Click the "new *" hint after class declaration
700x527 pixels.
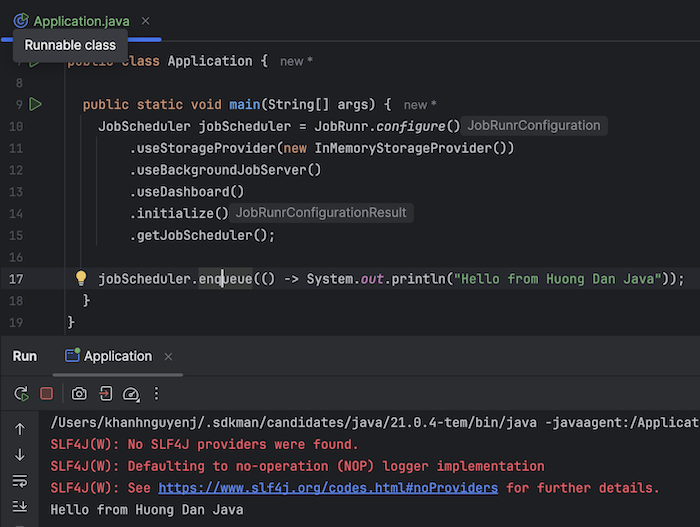(x=296, y=61)
